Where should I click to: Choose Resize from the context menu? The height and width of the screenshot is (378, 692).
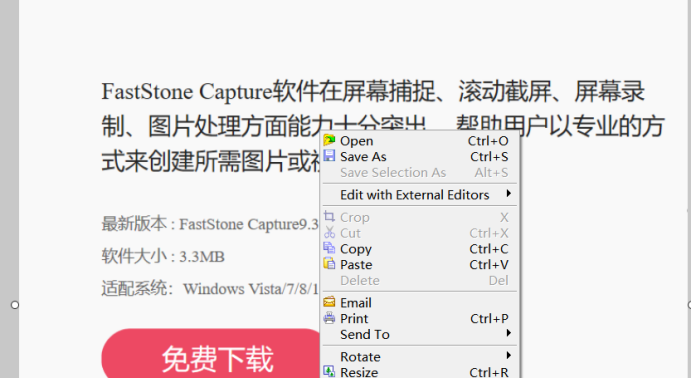420,372
